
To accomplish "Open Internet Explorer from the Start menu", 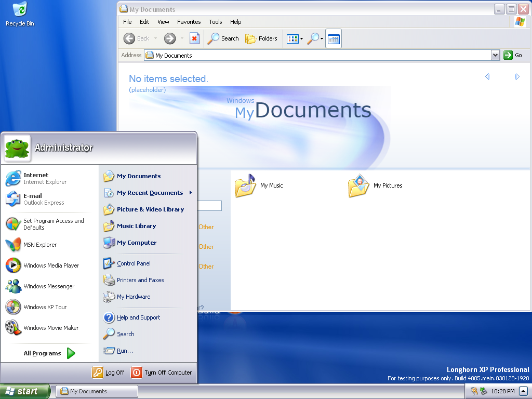I will click(36, 178).
